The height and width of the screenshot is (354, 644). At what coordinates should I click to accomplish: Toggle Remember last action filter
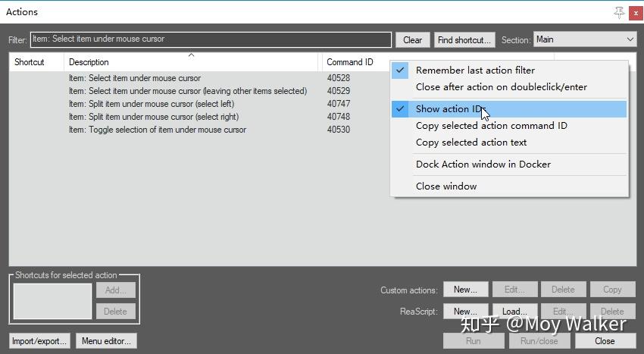pos(475,70)
